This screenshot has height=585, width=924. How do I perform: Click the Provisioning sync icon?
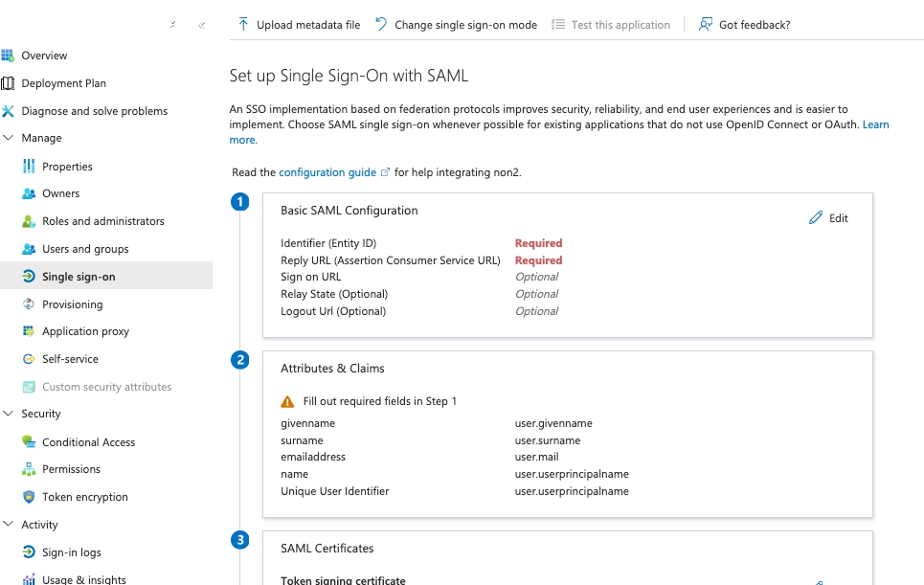point(29,304)
